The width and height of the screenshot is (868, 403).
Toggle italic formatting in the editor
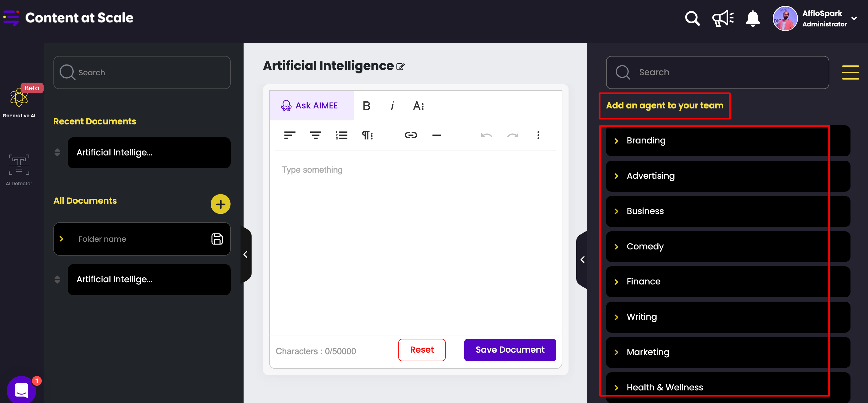(x=392, y=106)
